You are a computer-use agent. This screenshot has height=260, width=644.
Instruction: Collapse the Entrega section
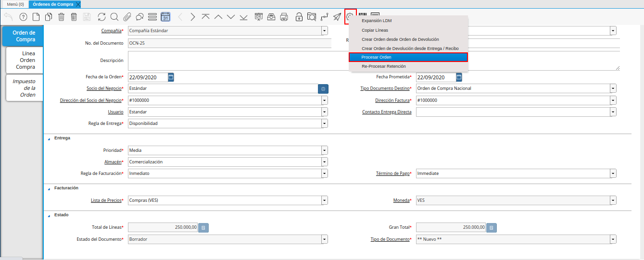coord(49,138)
